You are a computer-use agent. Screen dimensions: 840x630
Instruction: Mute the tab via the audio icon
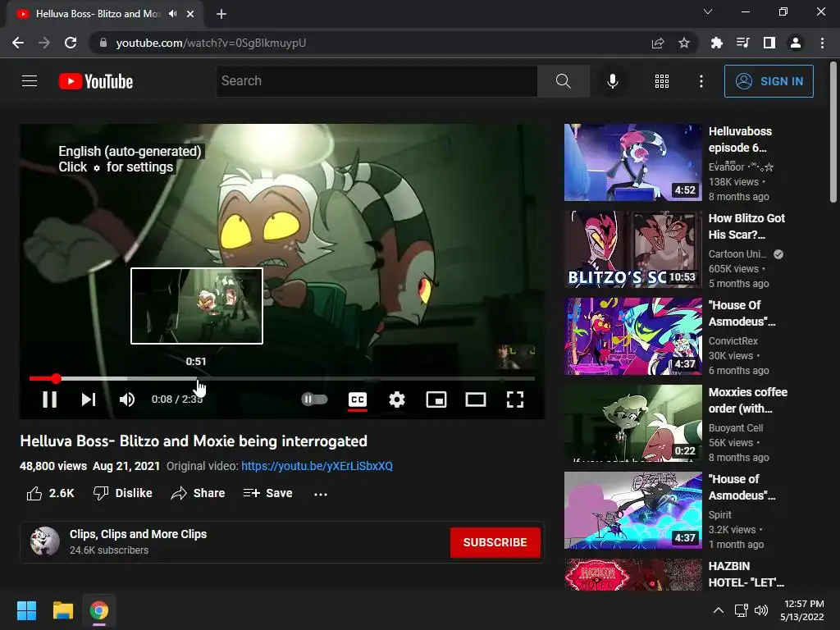tap(172, 14)
